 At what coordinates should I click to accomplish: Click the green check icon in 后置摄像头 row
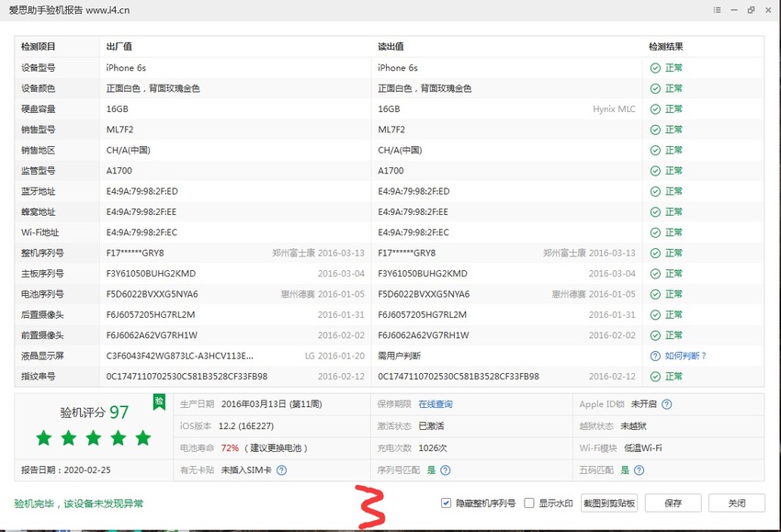click(655, 315)
